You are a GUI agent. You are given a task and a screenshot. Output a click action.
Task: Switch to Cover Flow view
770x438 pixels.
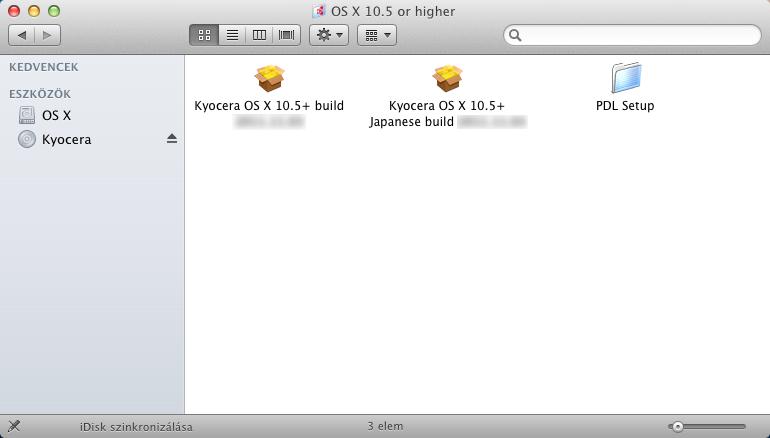tap(286, 35)
